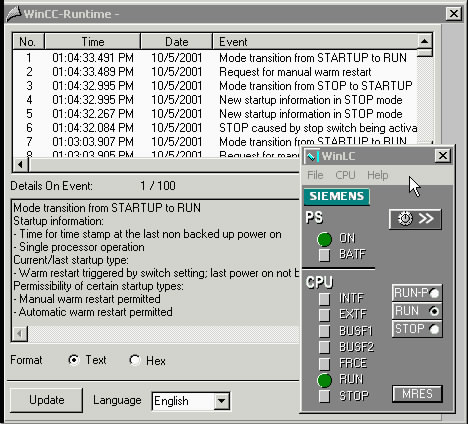468x424 pixels.
Task: Click the CPU STOP indicator box
Action: (324, 396)
